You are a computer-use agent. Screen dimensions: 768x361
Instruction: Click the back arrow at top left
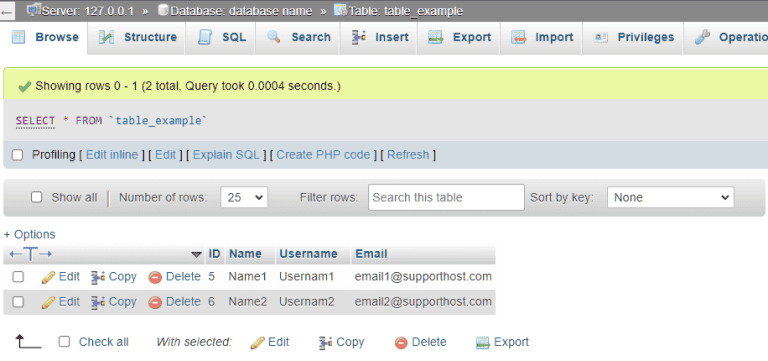pyautogui.click(x=6, y=12)
